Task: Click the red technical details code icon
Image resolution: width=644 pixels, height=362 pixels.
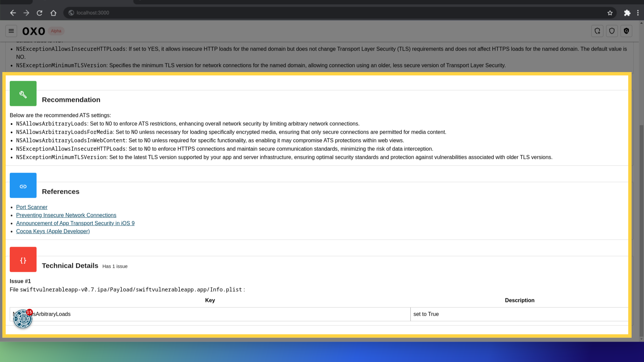Action: (x=23, y=260)
